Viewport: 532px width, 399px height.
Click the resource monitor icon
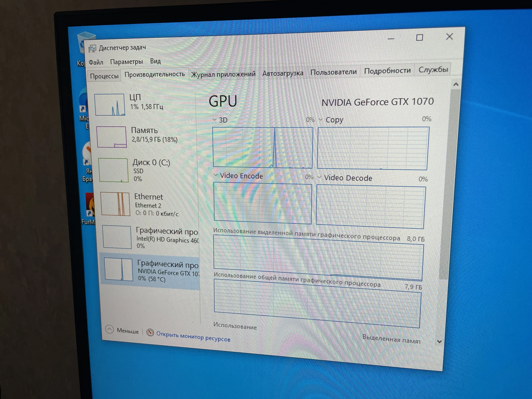(150, 332)
